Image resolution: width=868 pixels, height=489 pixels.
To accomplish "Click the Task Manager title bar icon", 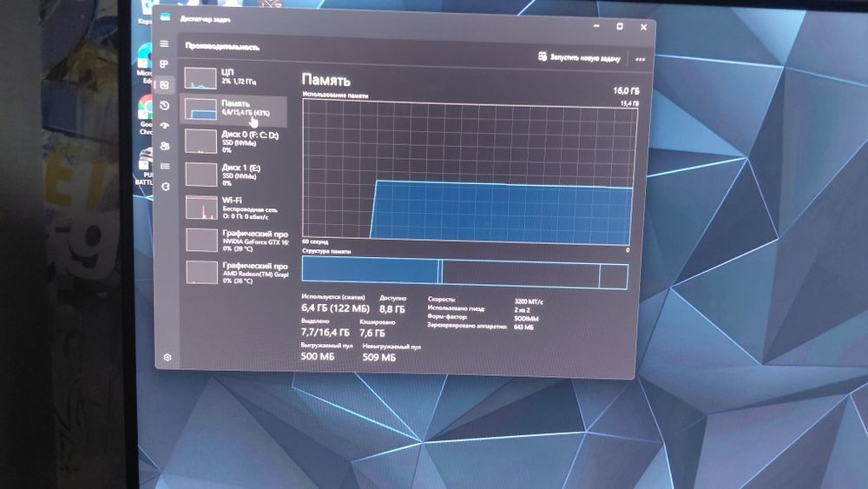I will coord(165,17).
